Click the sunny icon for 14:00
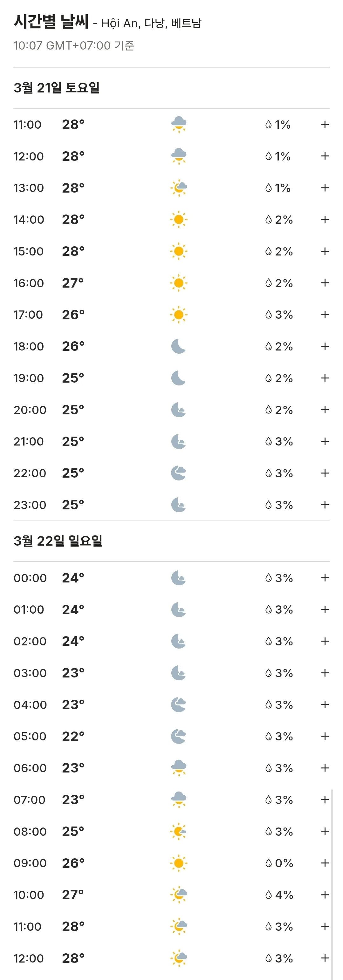 [x=179, y=220]
